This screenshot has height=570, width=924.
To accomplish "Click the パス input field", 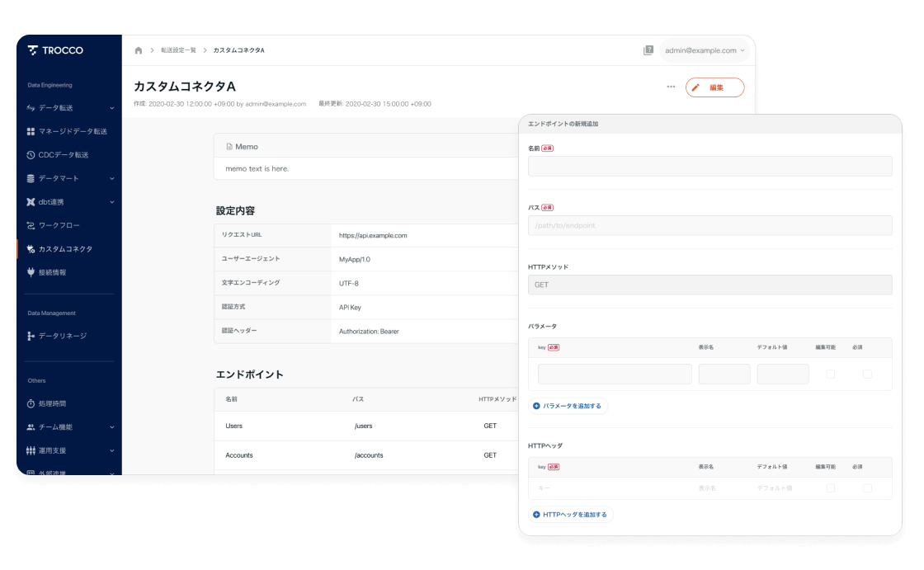I will coord(709,225).
